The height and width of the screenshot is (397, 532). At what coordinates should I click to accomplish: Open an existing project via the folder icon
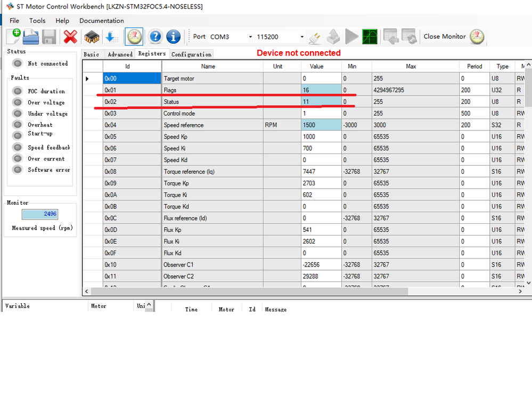click(31, 37)
